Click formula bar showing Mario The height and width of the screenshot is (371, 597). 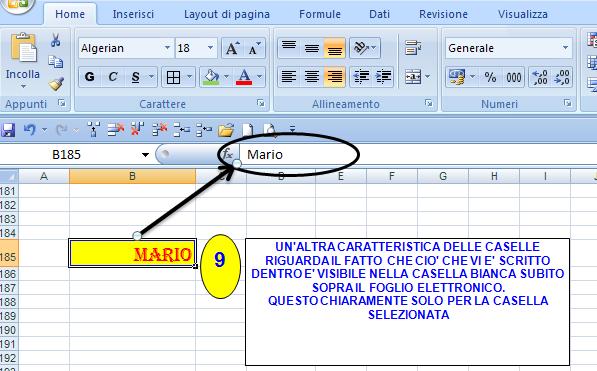(x=417, y=155)
